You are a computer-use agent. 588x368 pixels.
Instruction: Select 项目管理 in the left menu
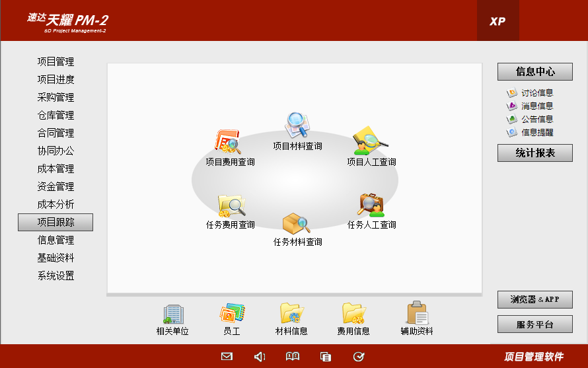click(x=55, y=62)
